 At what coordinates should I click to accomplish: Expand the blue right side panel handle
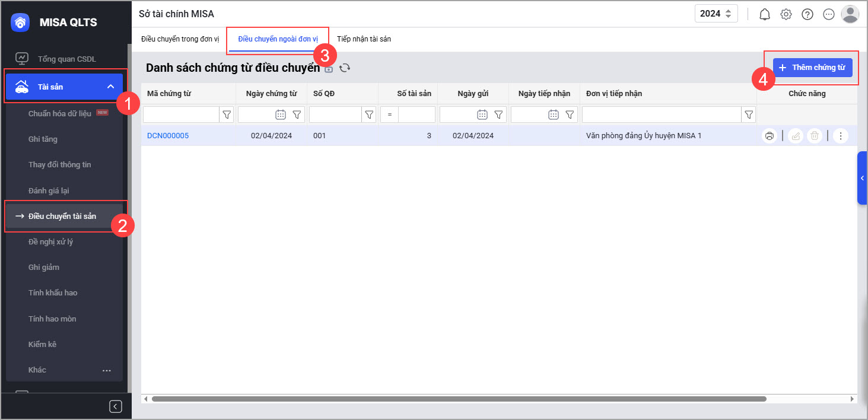(862, 178)
